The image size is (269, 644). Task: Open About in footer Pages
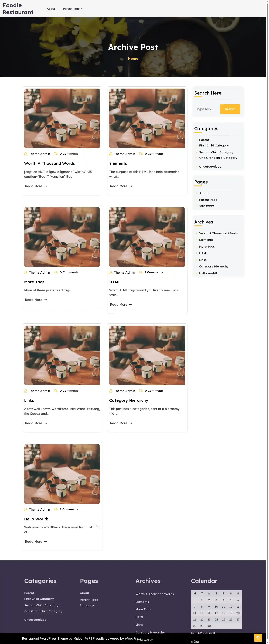tap(84, 593)
